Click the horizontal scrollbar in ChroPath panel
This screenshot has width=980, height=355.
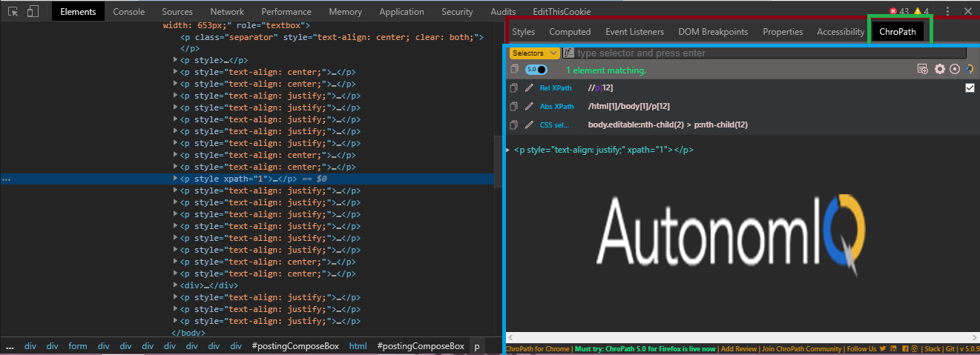[x=742, y=337]
